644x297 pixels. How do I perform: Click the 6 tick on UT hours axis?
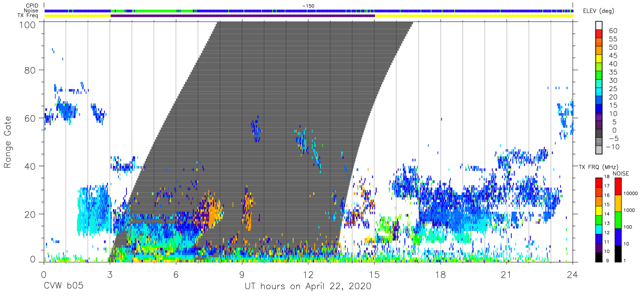click(176, 274)
